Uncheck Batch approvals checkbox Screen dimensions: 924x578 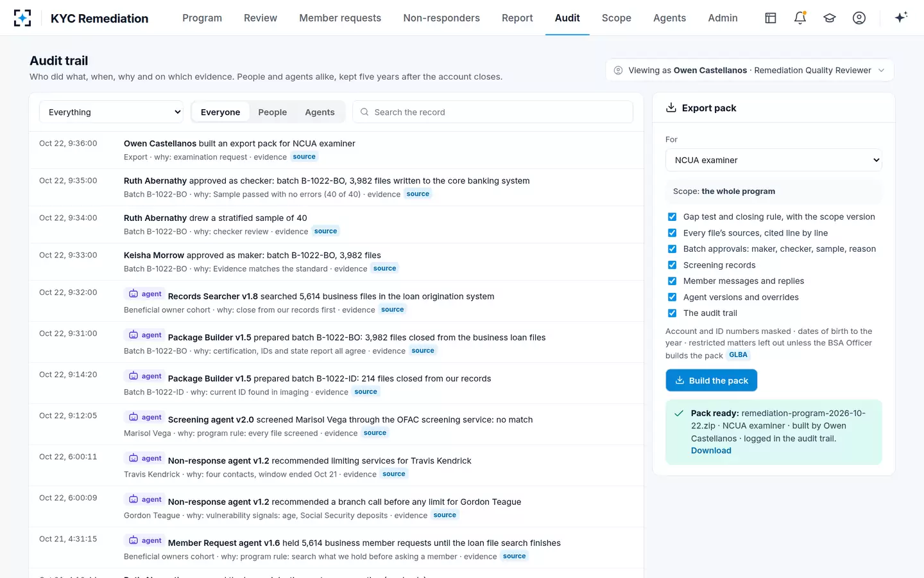[x=672, y=249]
